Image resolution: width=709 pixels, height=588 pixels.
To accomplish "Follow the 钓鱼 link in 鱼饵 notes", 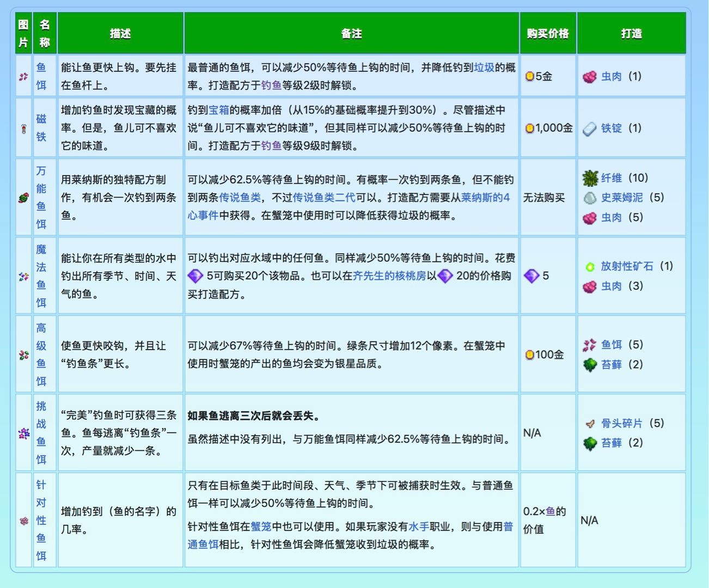I will [271, 85].
